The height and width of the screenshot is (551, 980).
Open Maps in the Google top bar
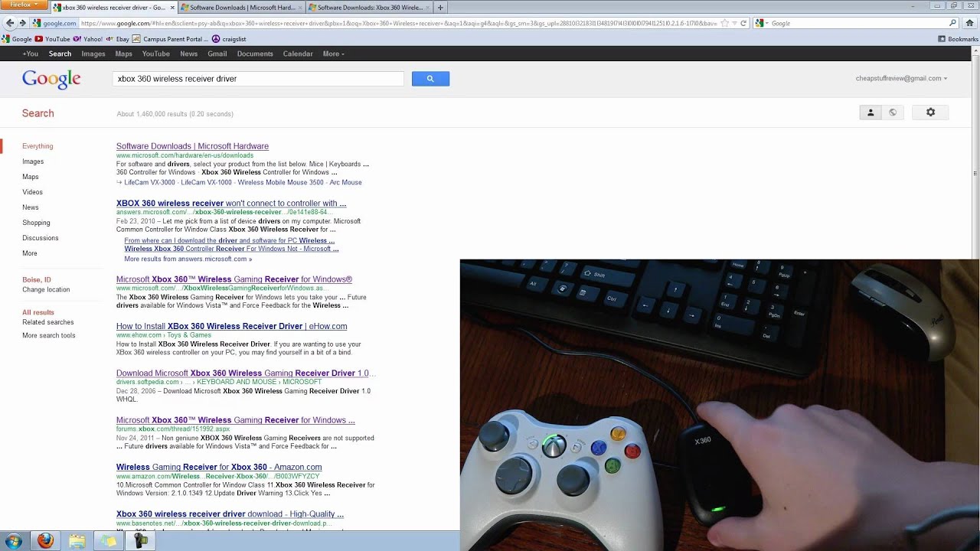(124, 54)
